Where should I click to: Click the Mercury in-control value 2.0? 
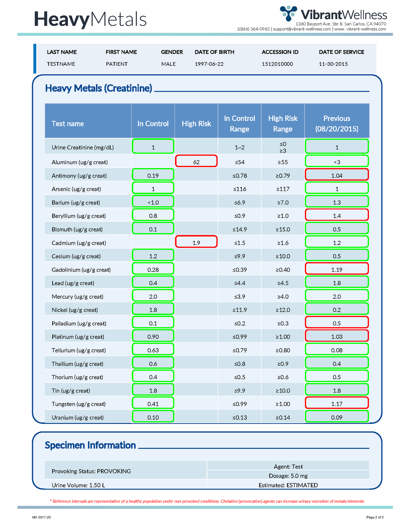(153, 296)
